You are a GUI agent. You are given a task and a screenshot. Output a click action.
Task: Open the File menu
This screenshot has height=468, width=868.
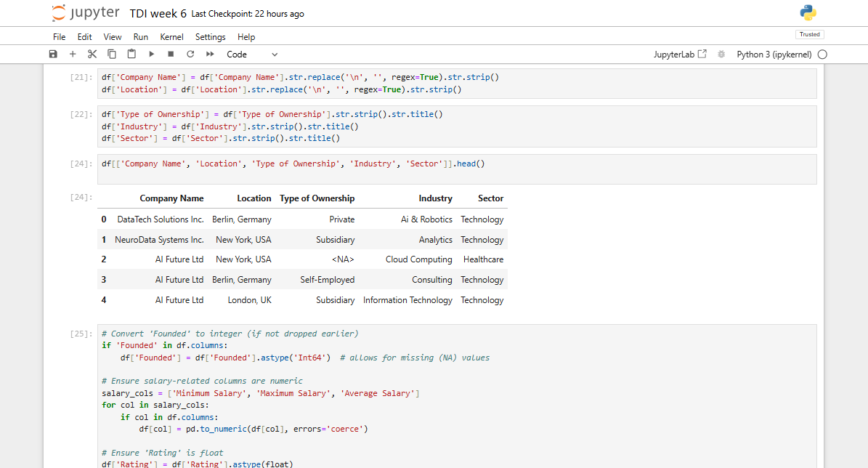pyautogui.click(x=60, y=37)
